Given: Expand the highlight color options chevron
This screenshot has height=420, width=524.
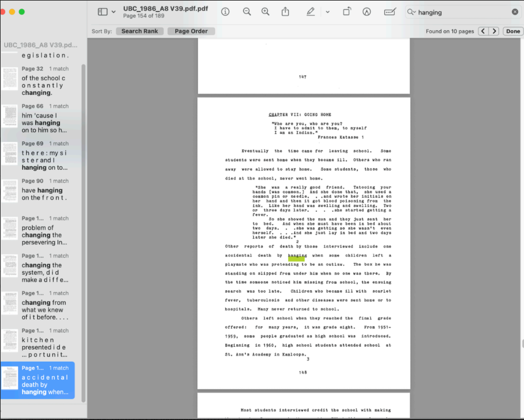Looking at the screenshot, I should point(327,12).
